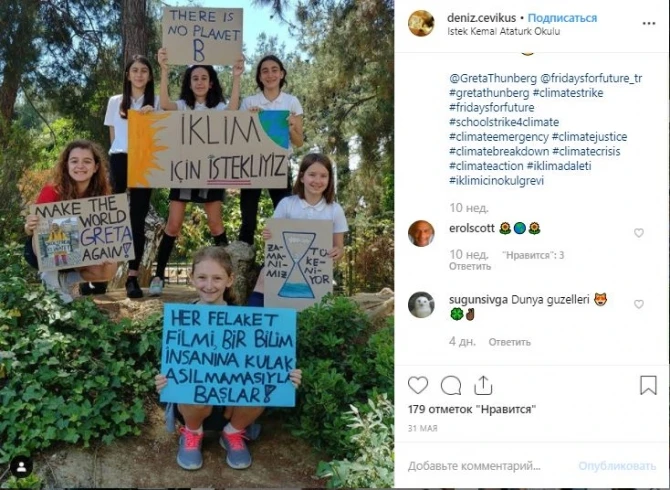View the 179 likes list
This screenshot has width=670, height=490.
pos(472,409)
